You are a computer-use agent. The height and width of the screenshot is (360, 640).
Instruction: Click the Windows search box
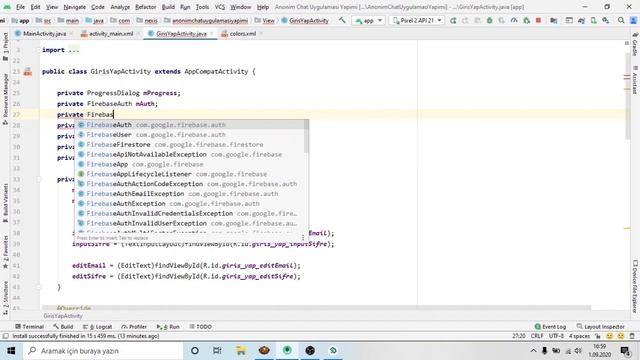point(102,351)
